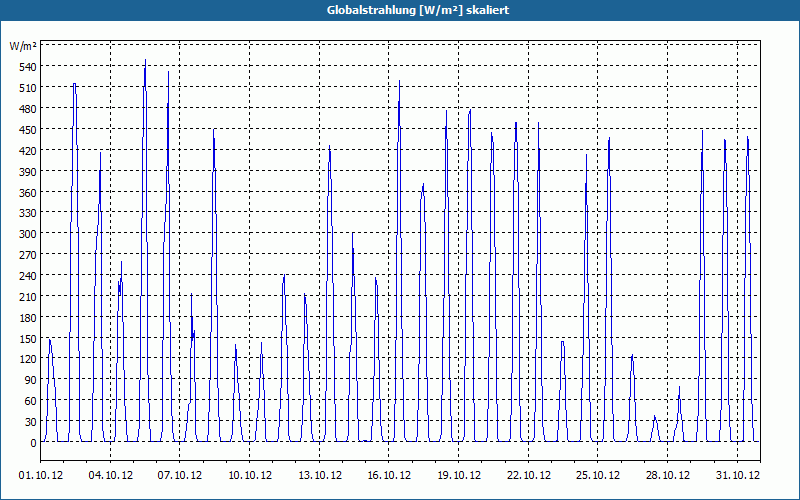Select the small peak near 27.10.12
The height and width of the screenshot is (500, 800).
(655, 416)
